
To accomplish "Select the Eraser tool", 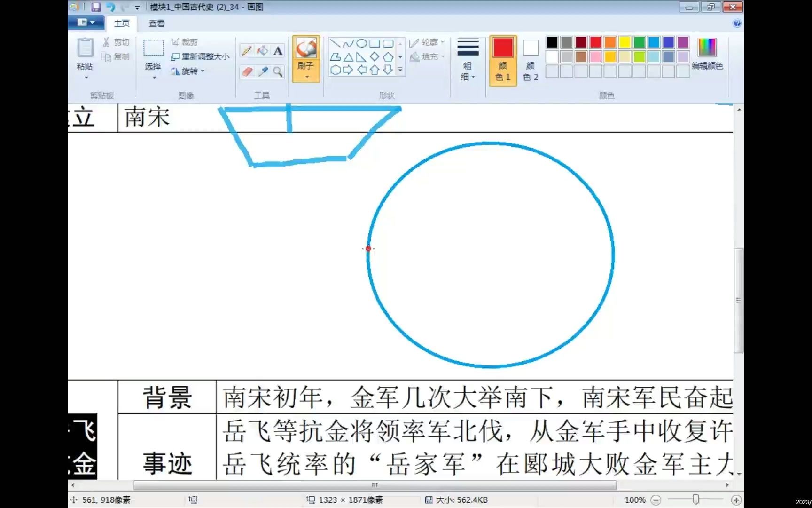I will pos(247,71).
